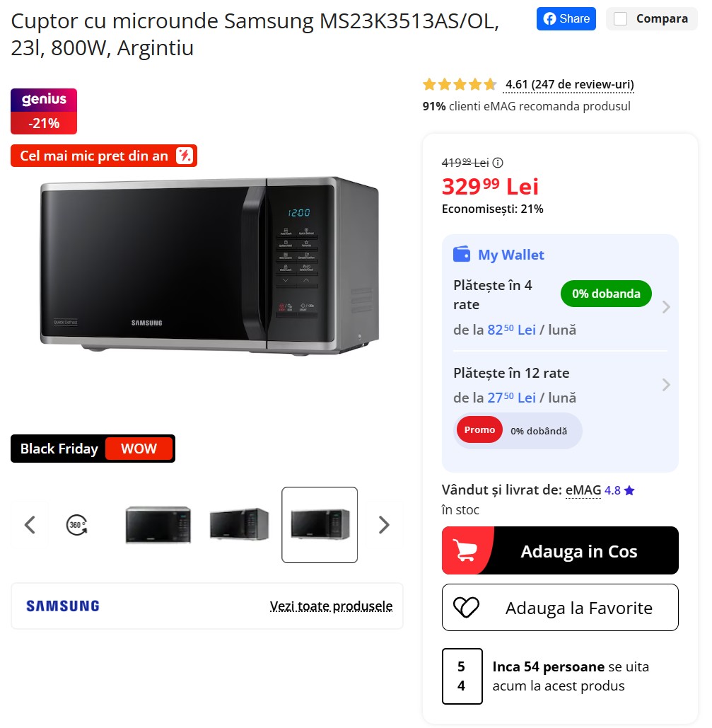Share product on Facebook
This screenshot has width=712, height=728.
[x=566, y=18]
